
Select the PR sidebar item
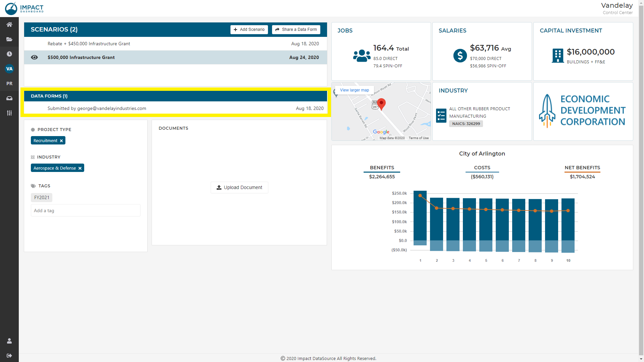pyautogui.click(x=9, y=83)
